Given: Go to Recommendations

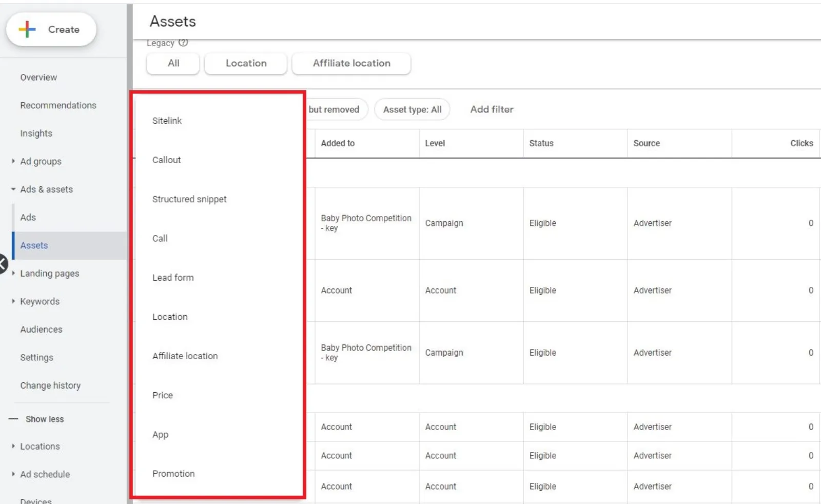Looking at the screenshot, I should (x=58, y=105).
